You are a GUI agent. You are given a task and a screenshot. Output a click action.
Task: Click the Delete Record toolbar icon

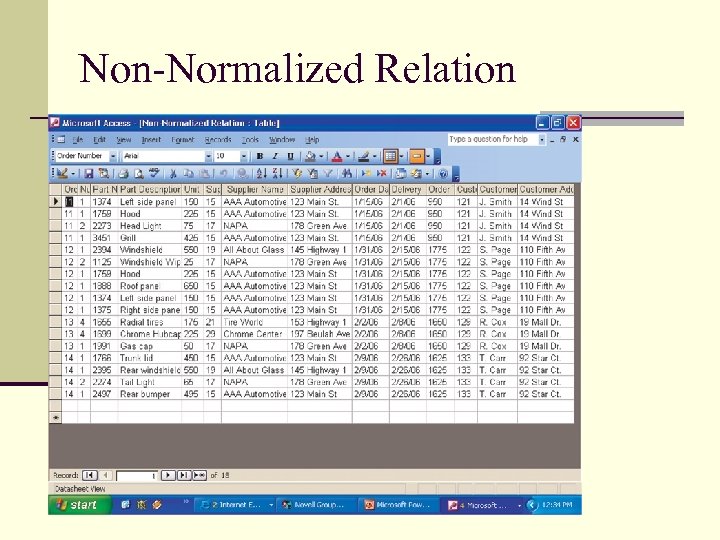point(382,174)
